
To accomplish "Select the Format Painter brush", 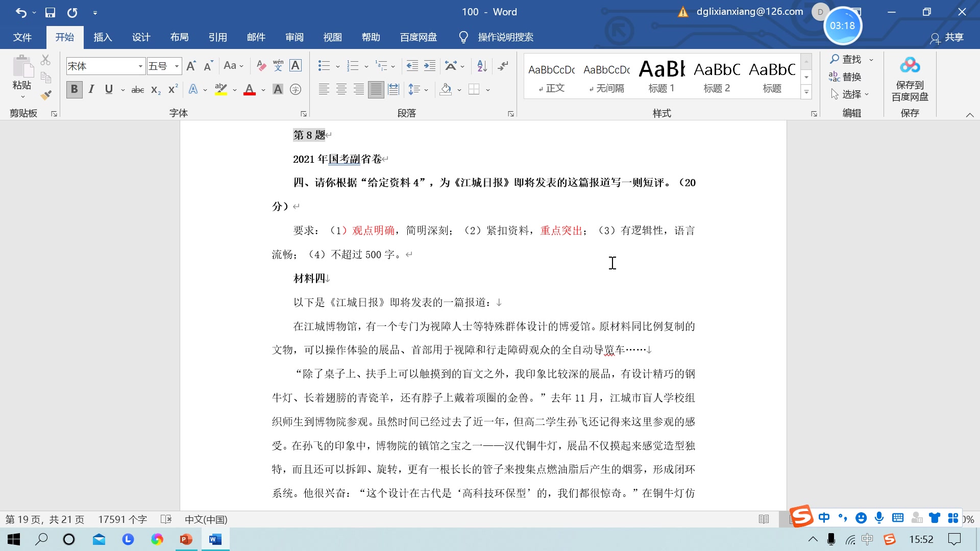I will coord(46,95).
